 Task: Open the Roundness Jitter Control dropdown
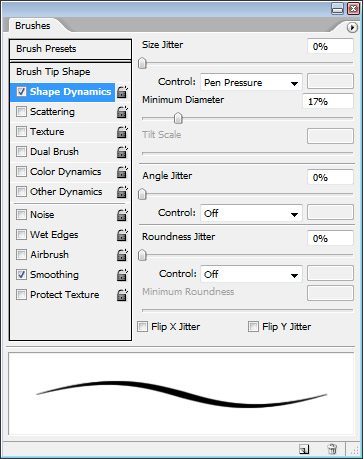(x=251, y=274)
